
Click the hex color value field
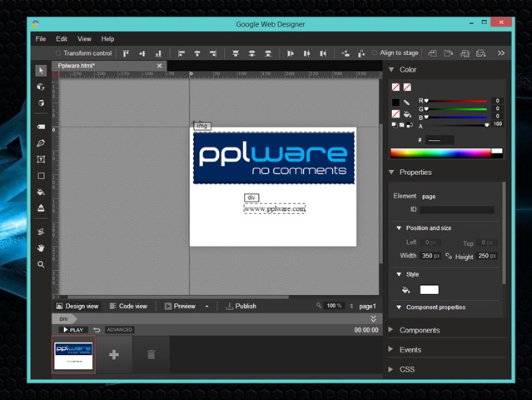440,140
